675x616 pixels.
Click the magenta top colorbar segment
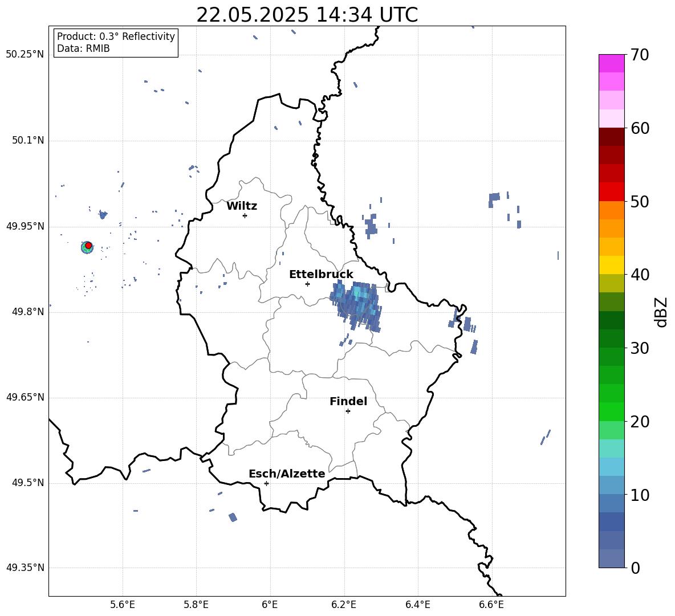coord(611,63)
